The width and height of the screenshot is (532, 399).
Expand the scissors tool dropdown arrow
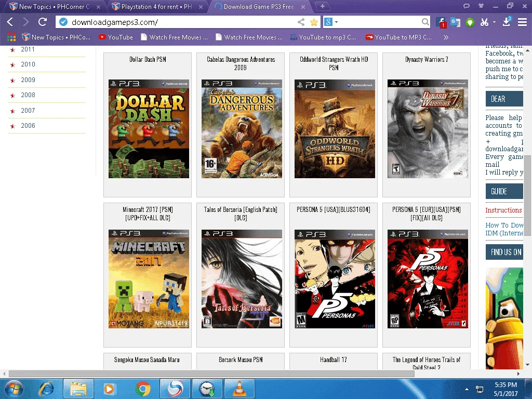pyautogui.click(x=495, y=22)
